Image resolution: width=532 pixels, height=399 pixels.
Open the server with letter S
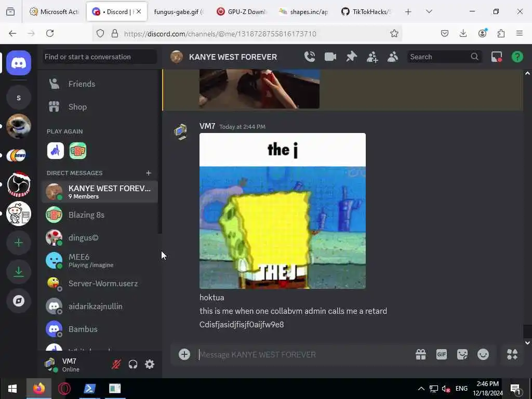19,98
